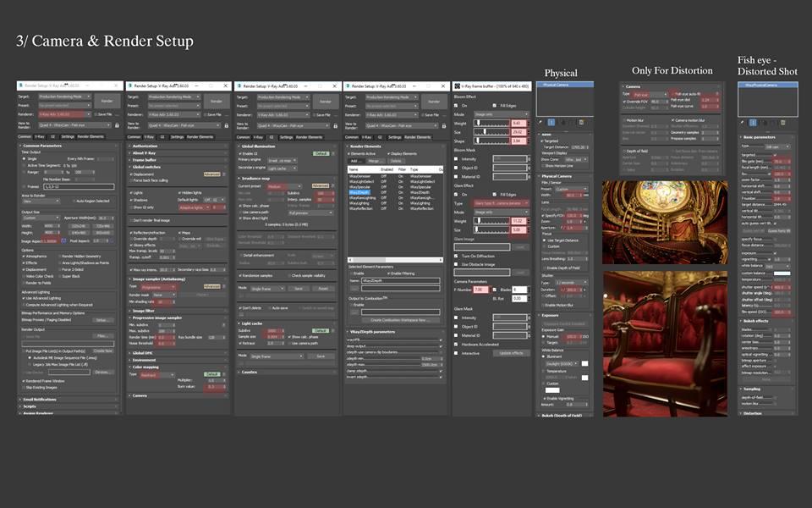Open the Save File browse button with ellipsis
Viewport: 812px width, 508px height.
pos(118,114)
